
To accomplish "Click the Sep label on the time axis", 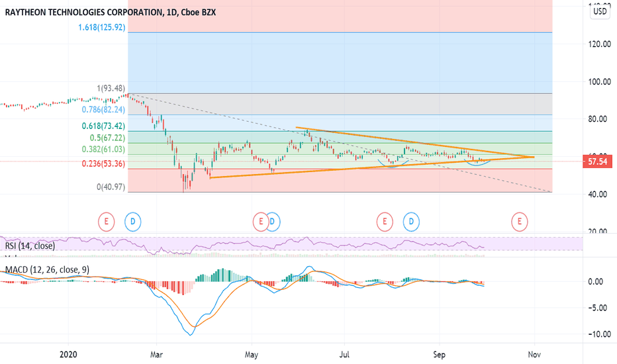I will (x=439, y=355).
